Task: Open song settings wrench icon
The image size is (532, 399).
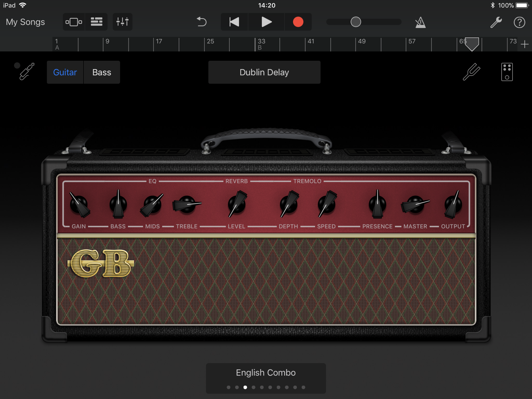Action: click(496, 22)
